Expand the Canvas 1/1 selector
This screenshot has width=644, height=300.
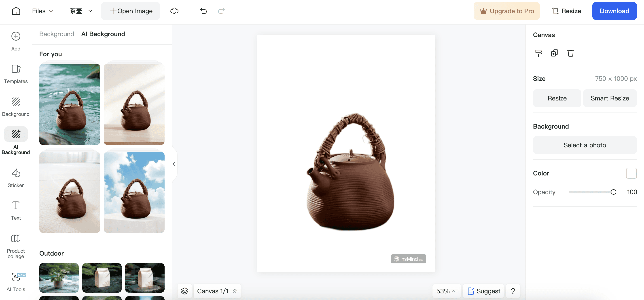(x=217, y=291)
